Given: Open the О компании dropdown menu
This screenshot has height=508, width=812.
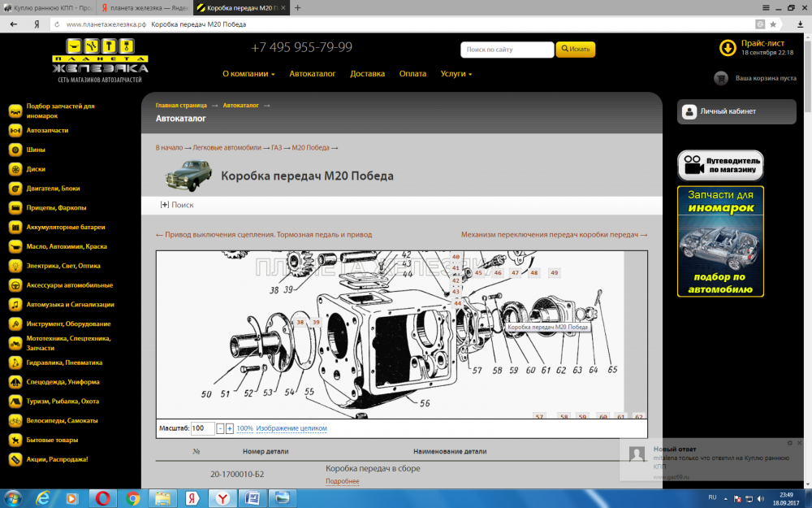Looking at the screenshot, I should click(x=248, y=74).
